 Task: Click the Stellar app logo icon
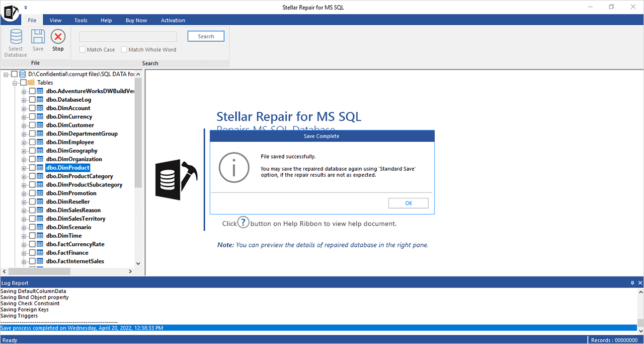pyautogui.click(x=10, y=11)
